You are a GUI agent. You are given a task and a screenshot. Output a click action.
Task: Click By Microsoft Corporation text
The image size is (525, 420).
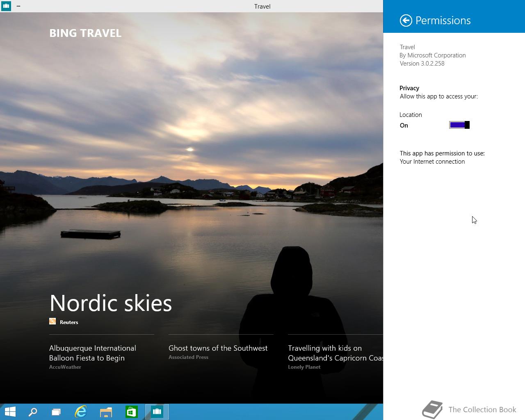433,55
